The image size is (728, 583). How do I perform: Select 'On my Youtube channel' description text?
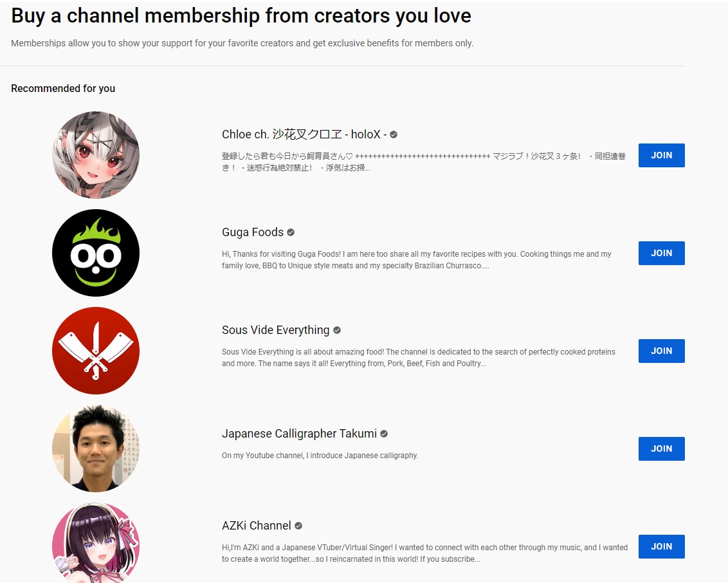point(320,455)
